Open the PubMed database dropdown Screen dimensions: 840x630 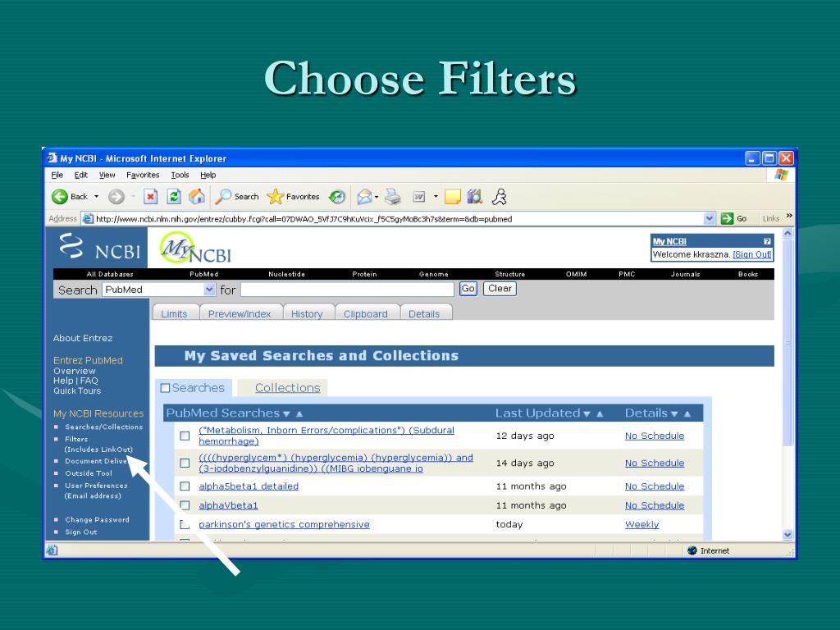pos(209,290)
